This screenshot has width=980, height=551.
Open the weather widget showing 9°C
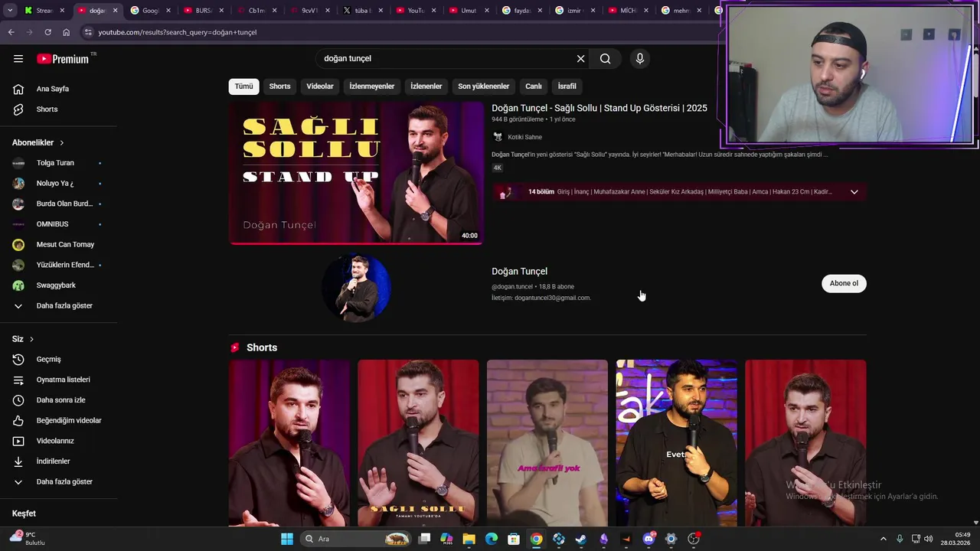[29, 538]
